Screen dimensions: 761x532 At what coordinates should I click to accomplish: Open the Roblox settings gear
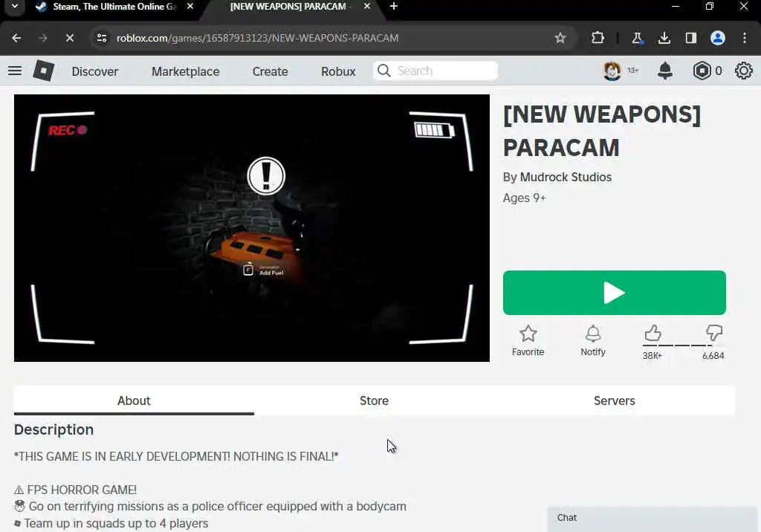(x=743, y=71)
